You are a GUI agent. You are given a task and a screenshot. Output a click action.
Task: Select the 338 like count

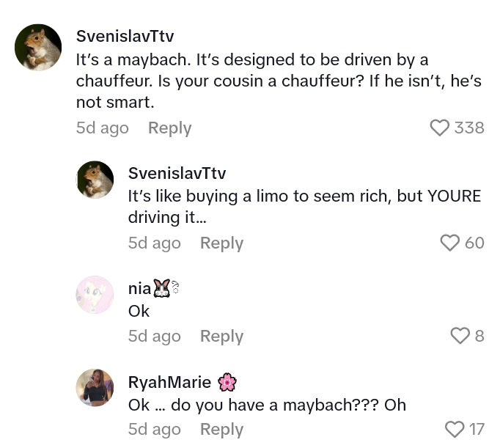tap(469, 128)
